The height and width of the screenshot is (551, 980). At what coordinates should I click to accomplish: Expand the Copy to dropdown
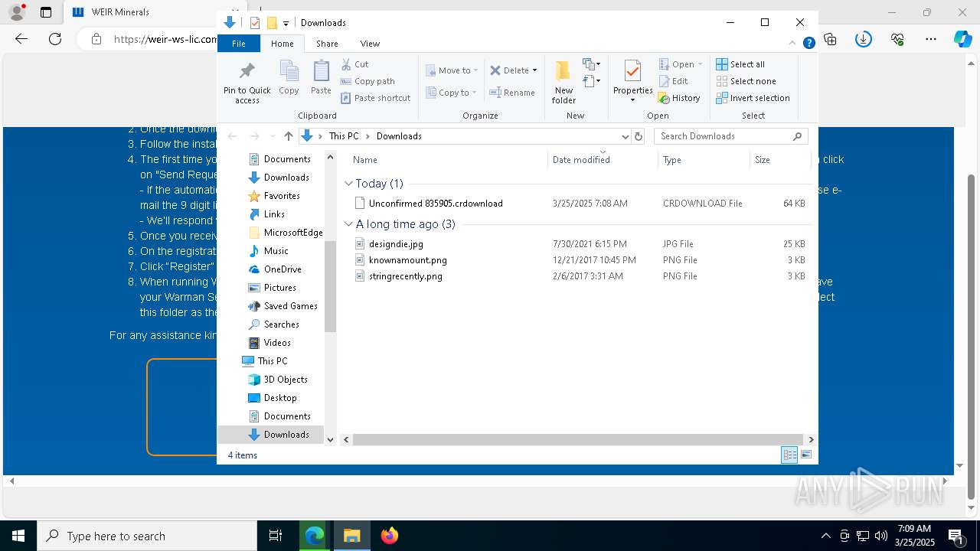[475, 93]
